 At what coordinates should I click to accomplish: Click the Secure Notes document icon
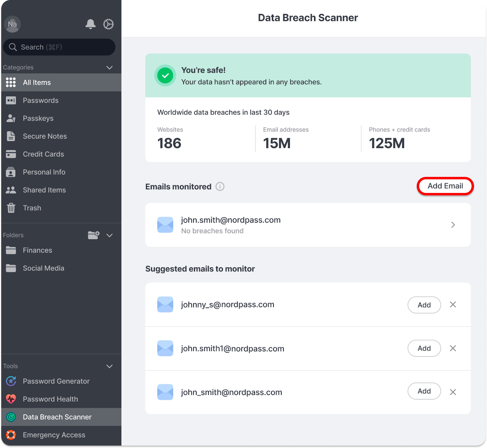(x=11, y=136)
